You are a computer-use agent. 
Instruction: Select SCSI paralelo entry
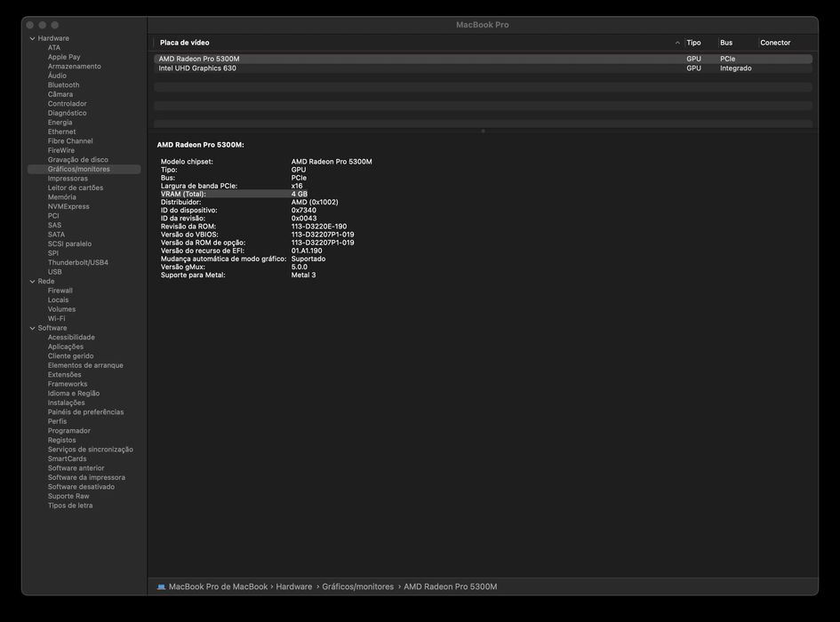click(x=69, y=243)
